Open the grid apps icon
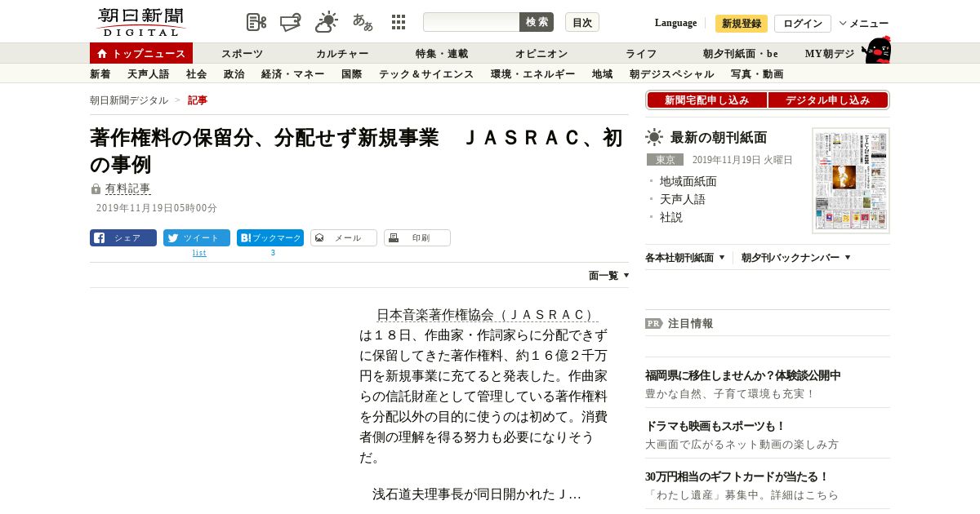This screenshot has height=514, width=980. click(x=399, y=22)
